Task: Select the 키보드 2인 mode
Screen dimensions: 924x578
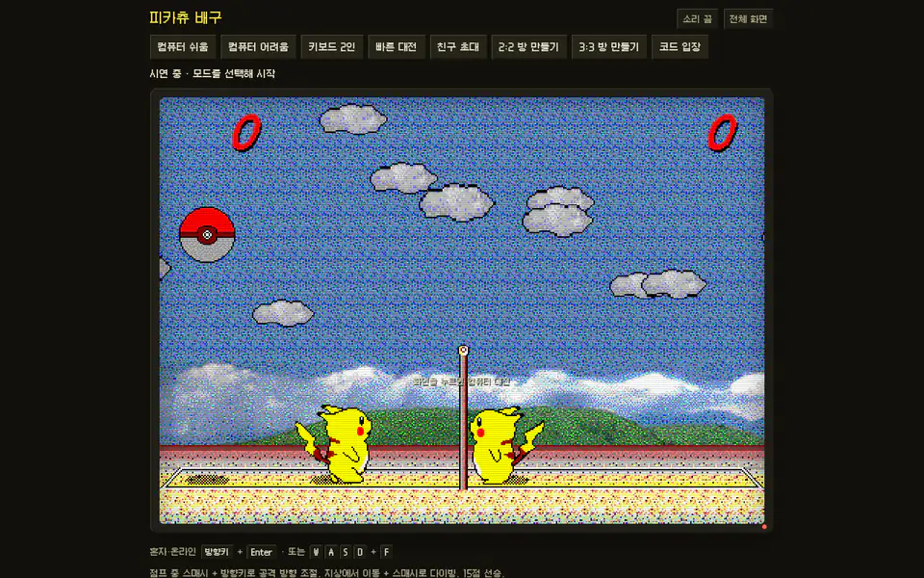Action: point(332,47)
